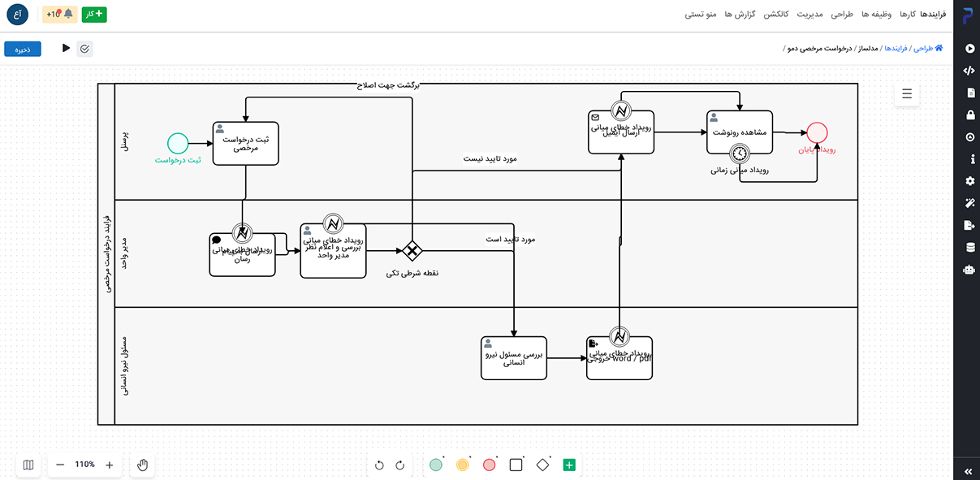Select the hand pan tool
The image size is (980, 480).
(x=142, y=465)
